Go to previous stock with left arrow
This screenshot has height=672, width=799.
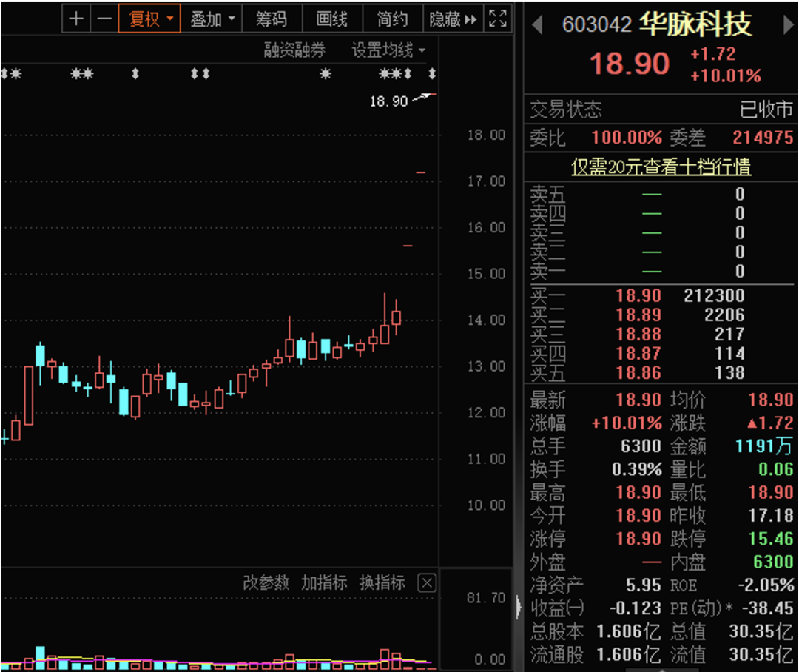[x=537, y=24]
